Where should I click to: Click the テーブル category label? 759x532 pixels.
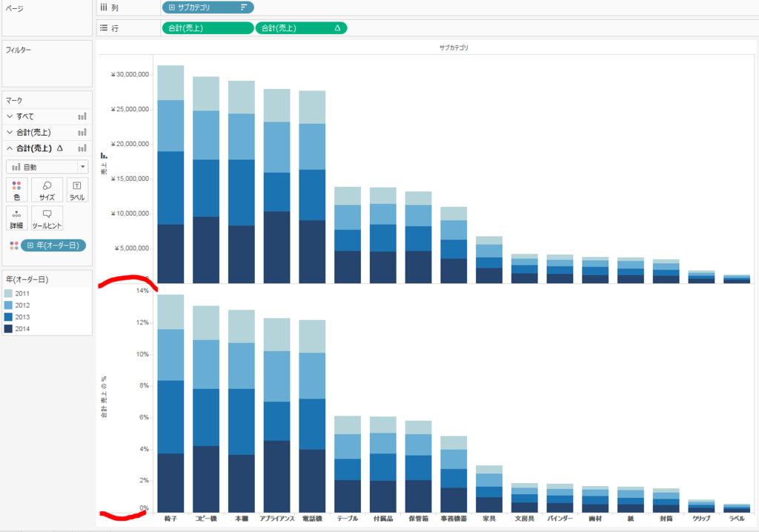click(348, 519)
